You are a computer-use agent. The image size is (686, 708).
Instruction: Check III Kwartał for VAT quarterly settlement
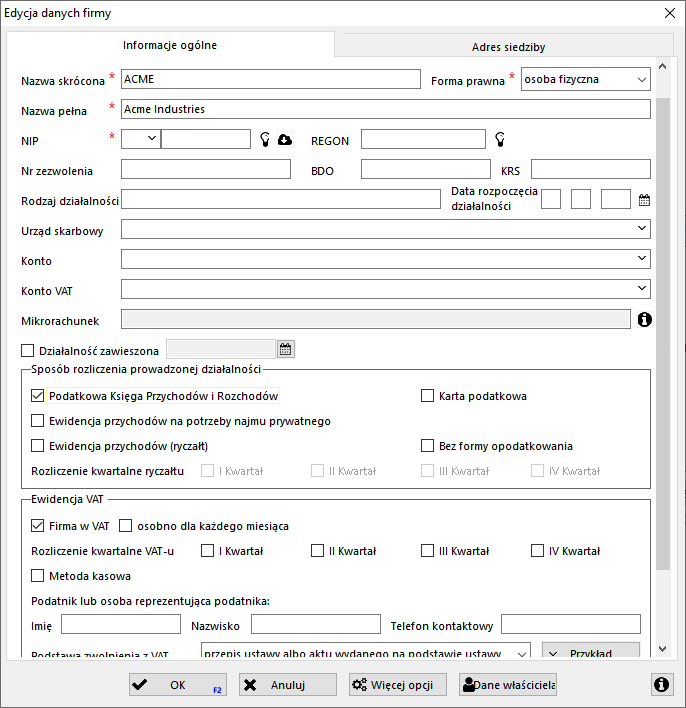[x=427, y=551]
